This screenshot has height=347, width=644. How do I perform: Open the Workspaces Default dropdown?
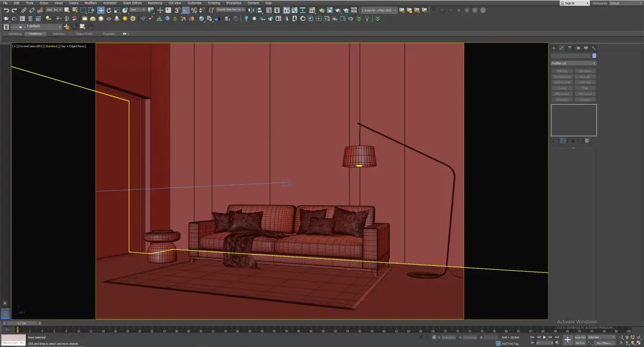click(626, 3)
